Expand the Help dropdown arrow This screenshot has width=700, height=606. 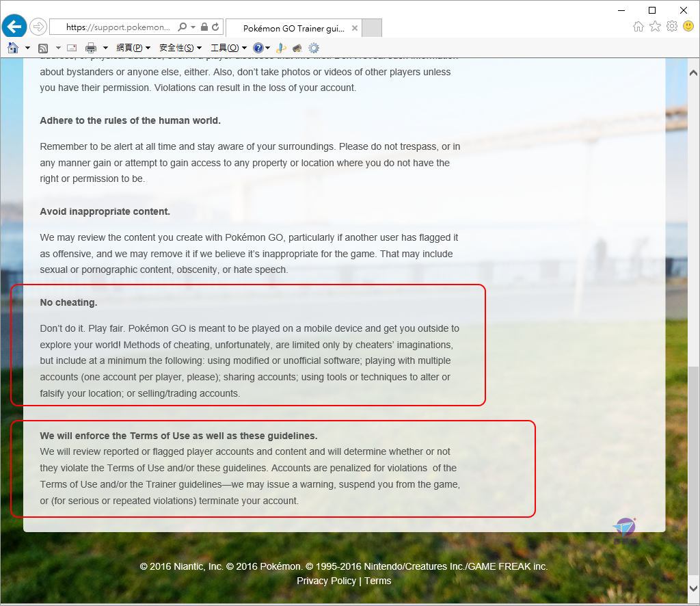[267, 48]
